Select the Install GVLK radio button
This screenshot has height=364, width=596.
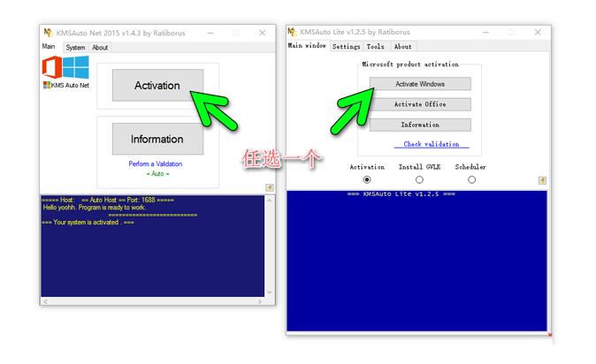point(419,179)
